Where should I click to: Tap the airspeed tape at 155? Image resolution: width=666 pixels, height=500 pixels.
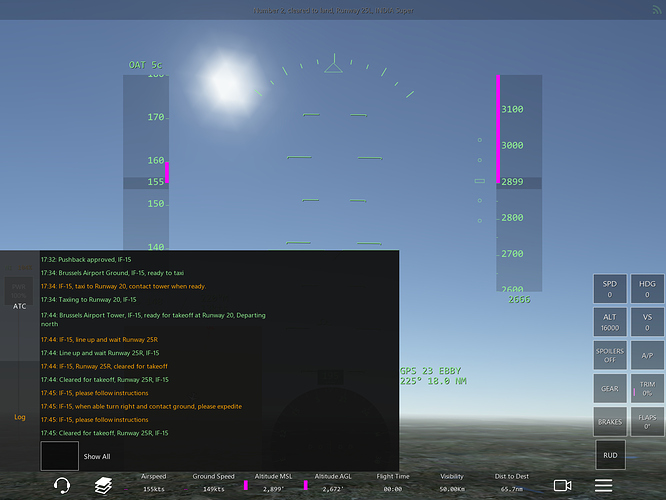coord(146,182)
